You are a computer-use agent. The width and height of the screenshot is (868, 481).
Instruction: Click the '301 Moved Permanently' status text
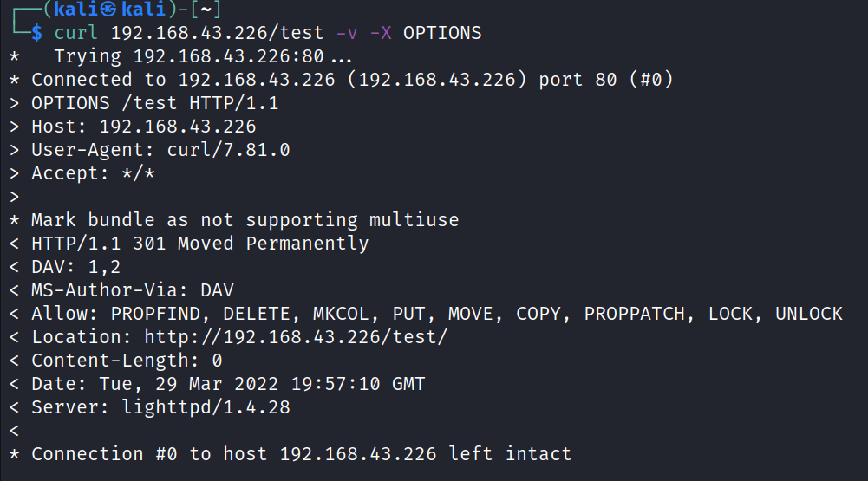251,244
